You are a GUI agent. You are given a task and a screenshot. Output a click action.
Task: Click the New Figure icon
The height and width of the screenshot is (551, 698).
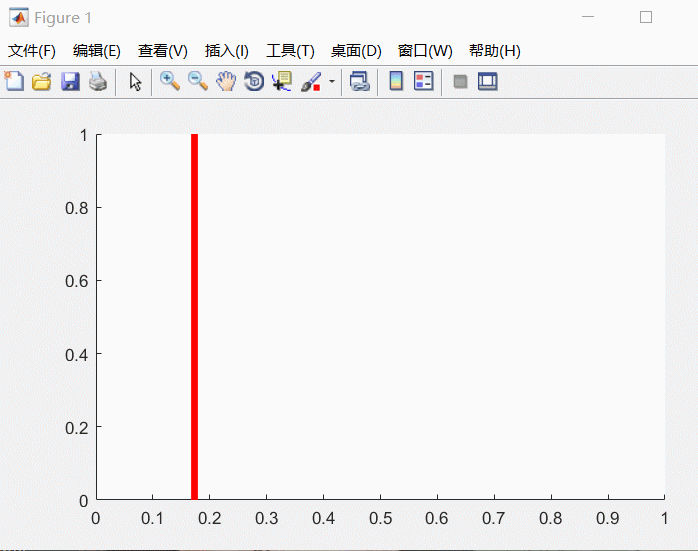pyautogui.click(x=14, y=81)
